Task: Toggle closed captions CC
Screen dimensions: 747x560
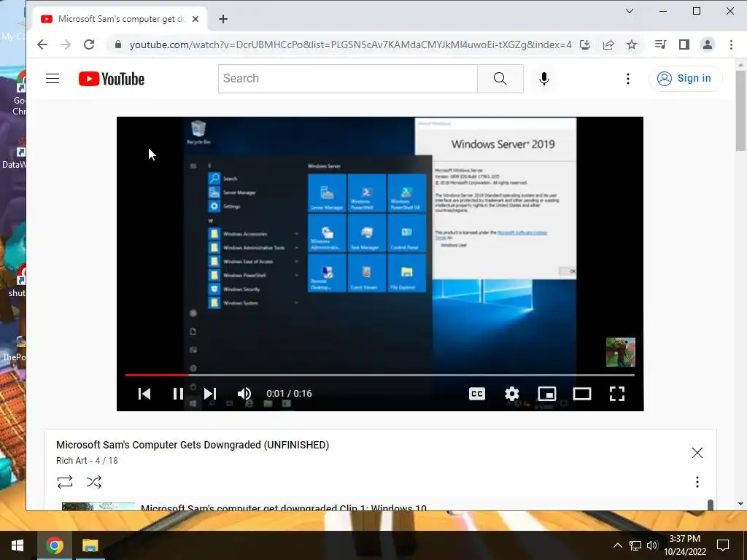Action: (x=477, y=394)
